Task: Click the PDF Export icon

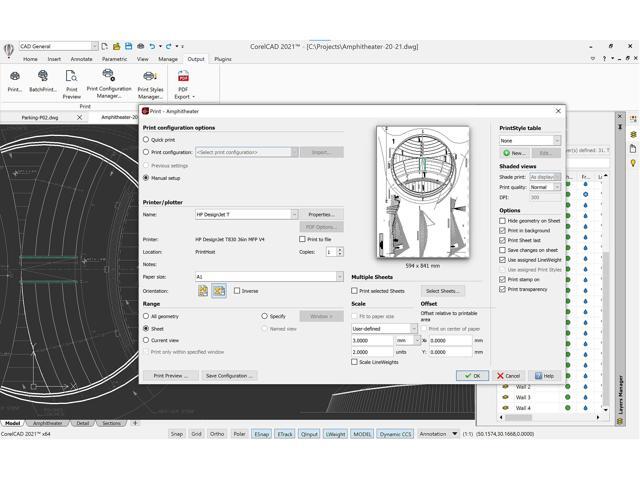Action: (x=183, y=76)
